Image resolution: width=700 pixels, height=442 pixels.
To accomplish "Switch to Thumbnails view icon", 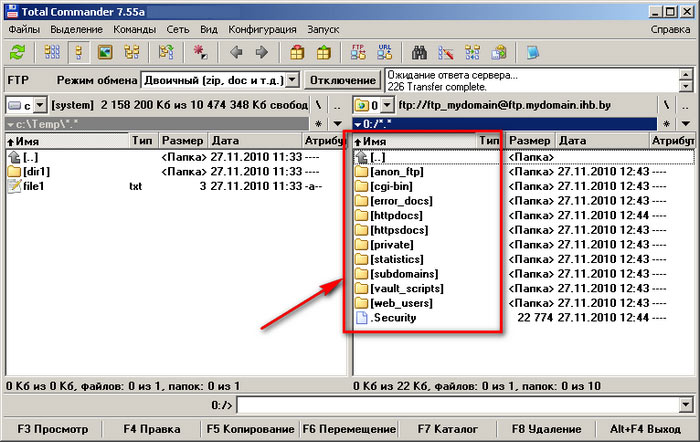I will (105, 53).
